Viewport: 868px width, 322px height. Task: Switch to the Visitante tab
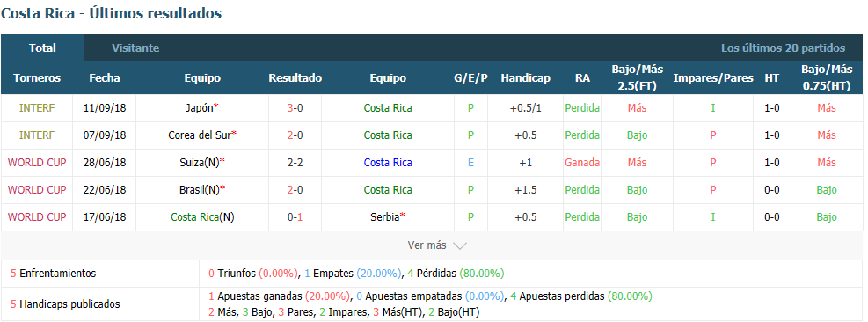[x=135, y=48]
